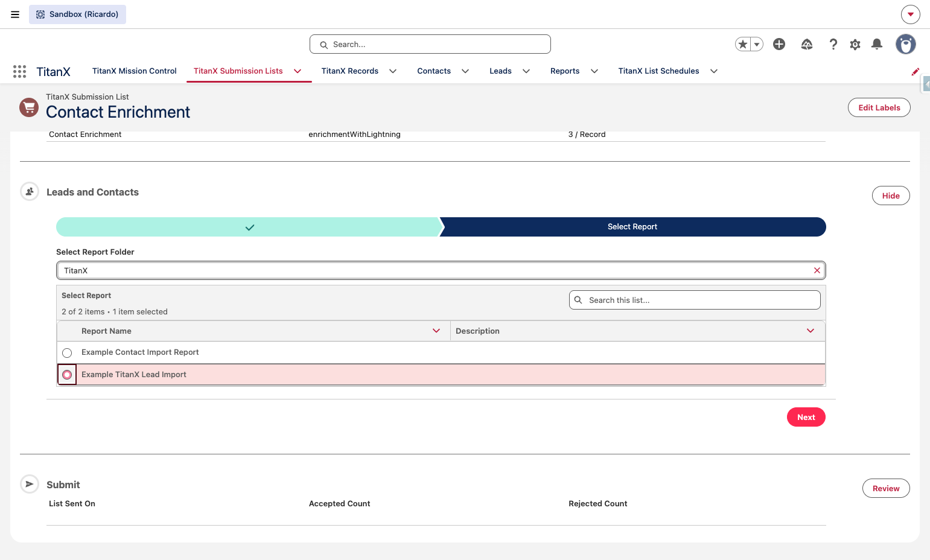
Task: Open the Description column menu
Action: point(811,331)
